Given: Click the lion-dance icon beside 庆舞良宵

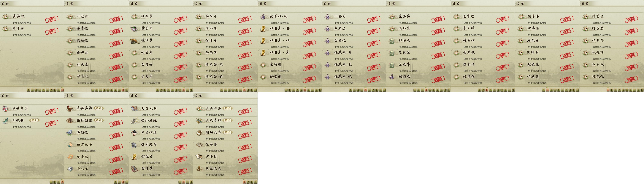Looking at the screenshot, I should 5,108.
